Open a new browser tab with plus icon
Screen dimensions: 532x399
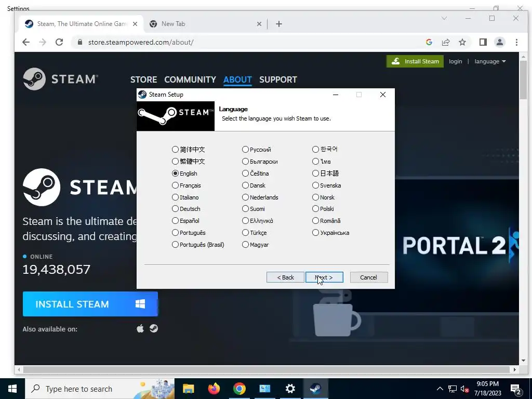coord(279,24)
